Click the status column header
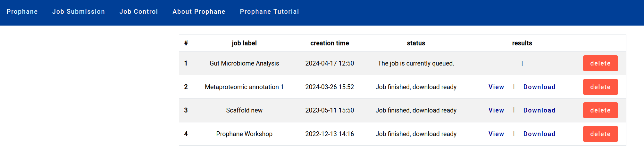The height and width of the screenshot is (155, 644). (416, 43)
